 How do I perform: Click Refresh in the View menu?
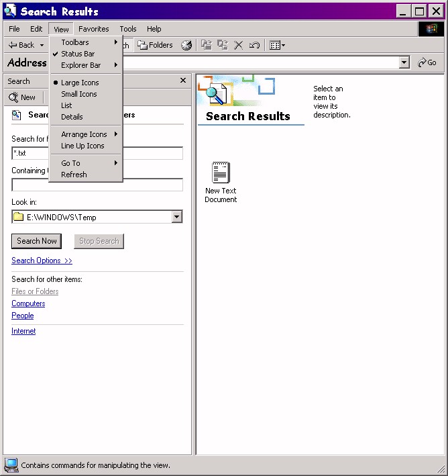pos(86,175)
